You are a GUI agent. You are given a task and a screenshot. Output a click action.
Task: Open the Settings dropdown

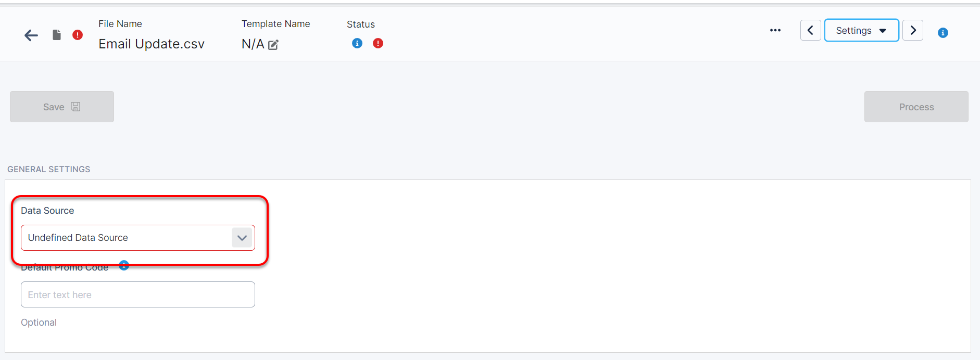861,30
